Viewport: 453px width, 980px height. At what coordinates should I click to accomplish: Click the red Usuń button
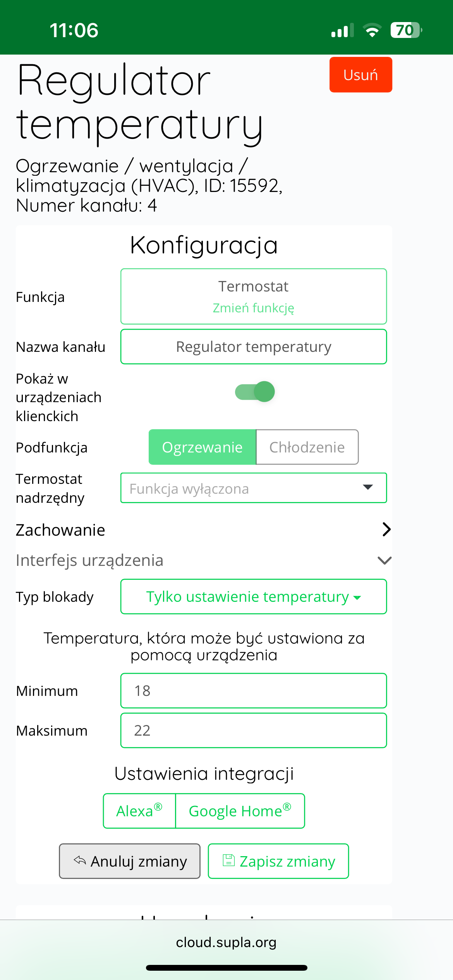(361, 75)
